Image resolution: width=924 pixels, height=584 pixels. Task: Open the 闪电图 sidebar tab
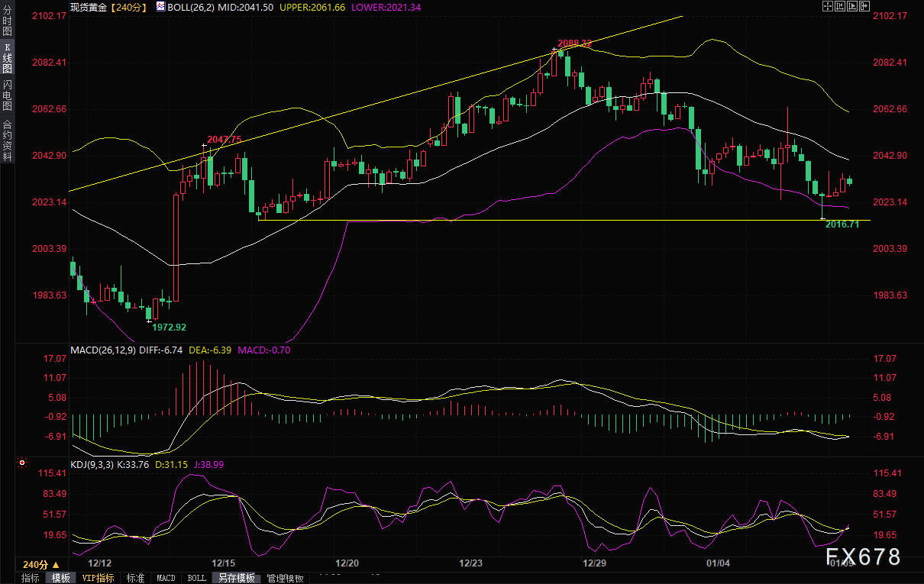click(x=7, y=95)
